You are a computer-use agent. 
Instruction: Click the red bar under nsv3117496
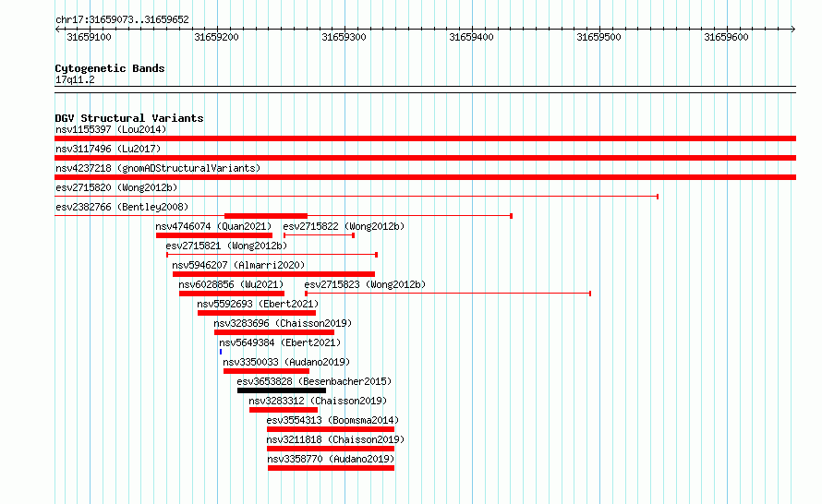[425, 158]
